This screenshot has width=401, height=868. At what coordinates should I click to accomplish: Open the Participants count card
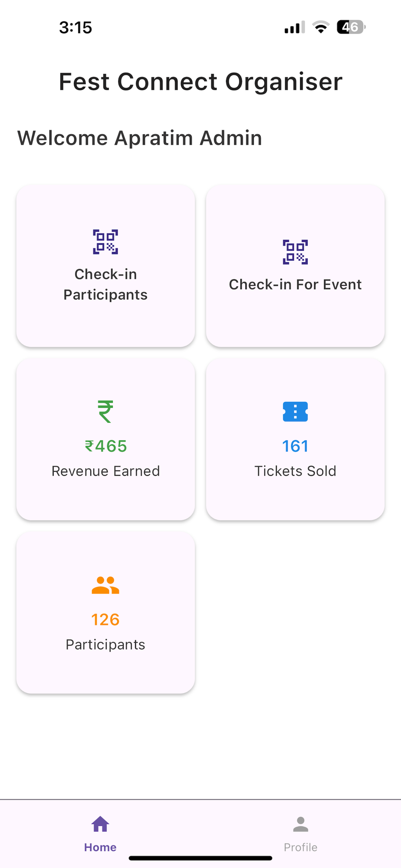tap(105, 612)
